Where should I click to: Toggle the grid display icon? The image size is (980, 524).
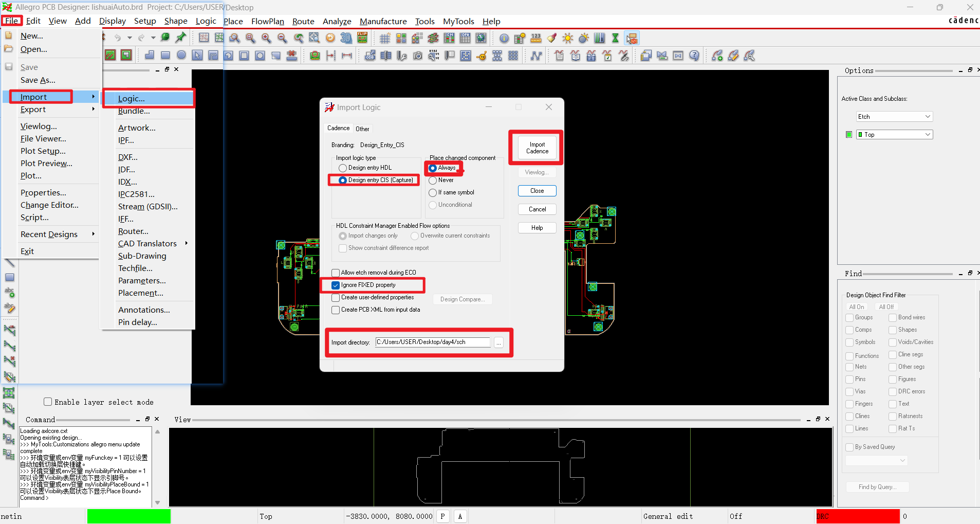point(385,38)
